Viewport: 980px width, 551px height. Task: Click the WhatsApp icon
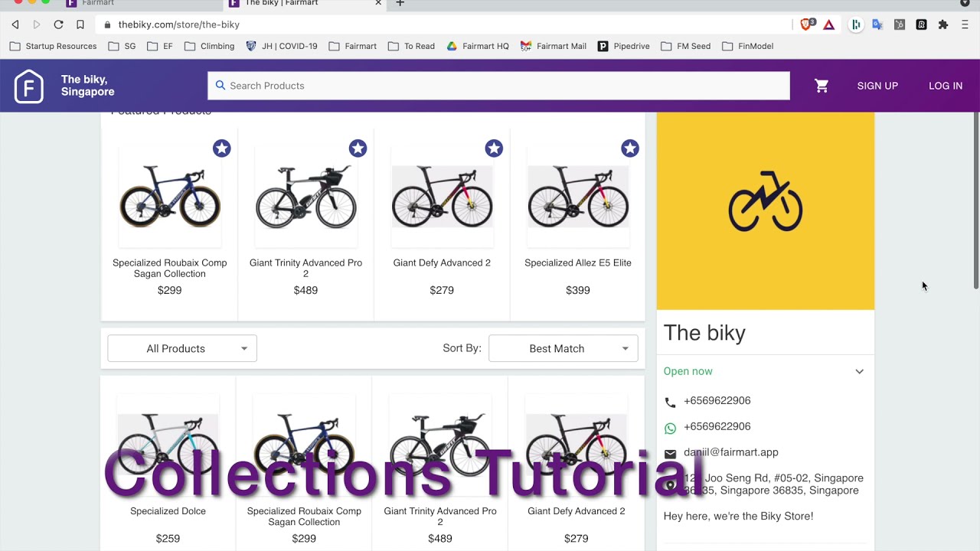click(671, 428)
